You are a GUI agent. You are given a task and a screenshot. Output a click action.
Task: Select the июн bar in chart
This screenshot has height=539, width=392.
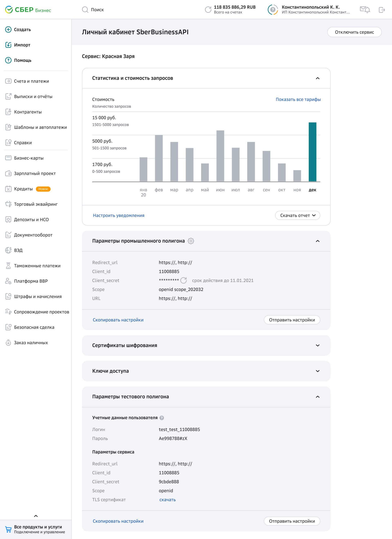click(x=220, y=156)
